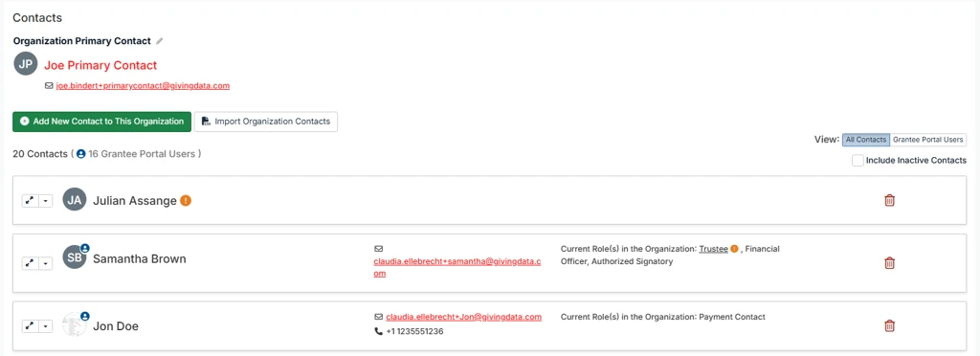Click portal user badge on Jon Doe avatar

pos(85,316)
